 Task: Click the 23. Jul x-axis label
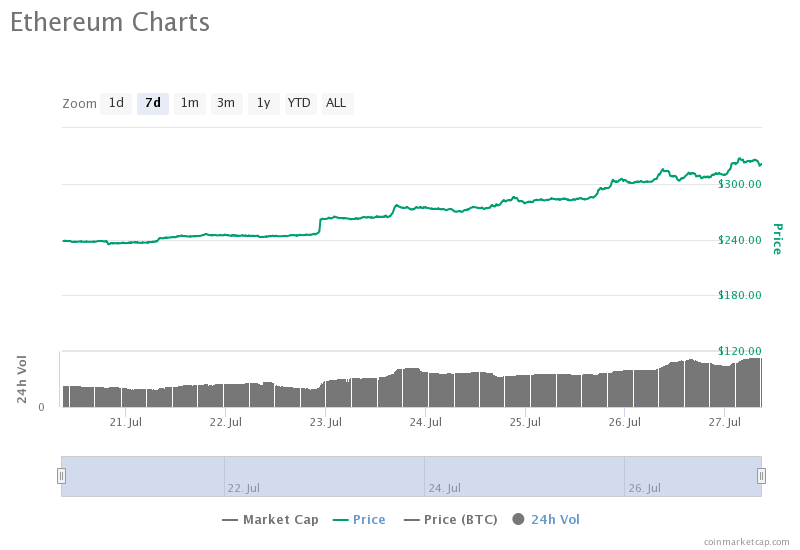click(326, 422)
